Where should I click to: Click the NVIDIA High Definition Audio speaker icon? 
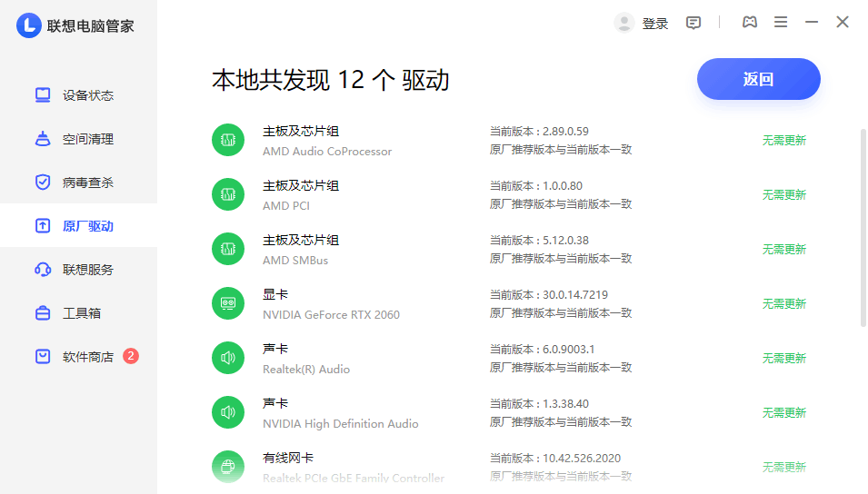pyautogui.click(x=228, y=412)
